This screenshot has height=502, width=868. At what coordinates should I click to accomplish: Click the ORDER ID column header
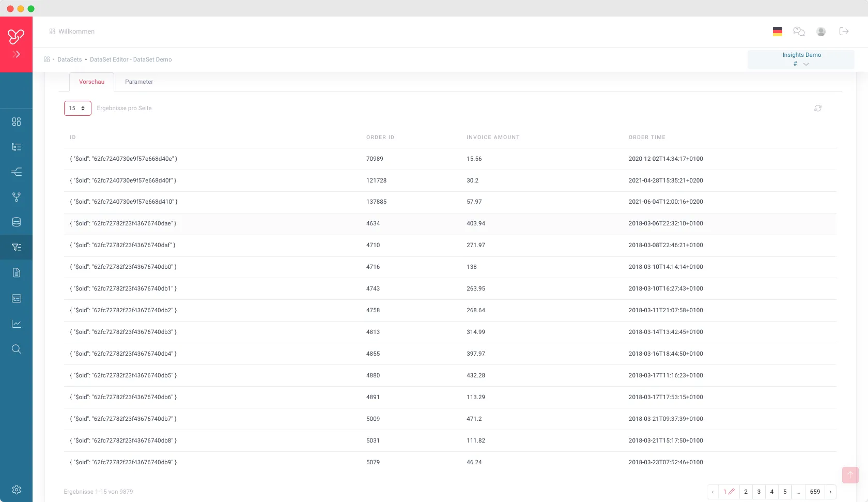380,138
